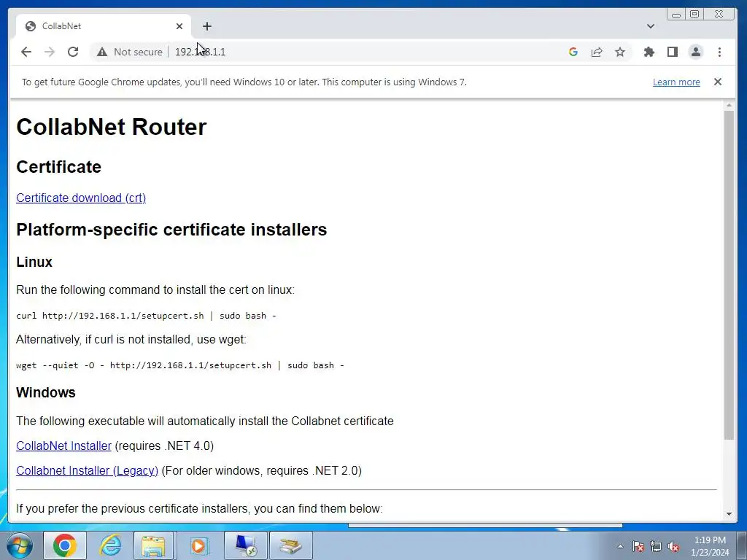Click the Windows heading
This screenshot has height=560, width=747.
[46, 392]
